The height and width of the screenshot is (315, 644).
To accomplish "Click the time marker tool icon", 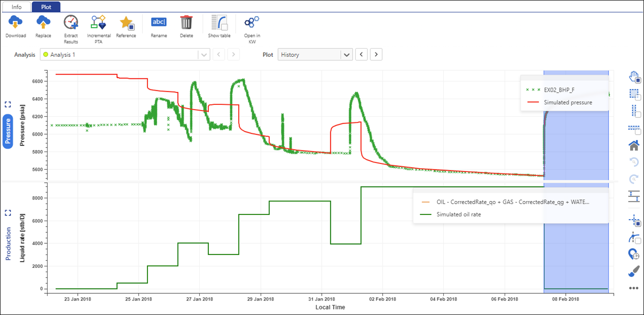I will [634, 254].
